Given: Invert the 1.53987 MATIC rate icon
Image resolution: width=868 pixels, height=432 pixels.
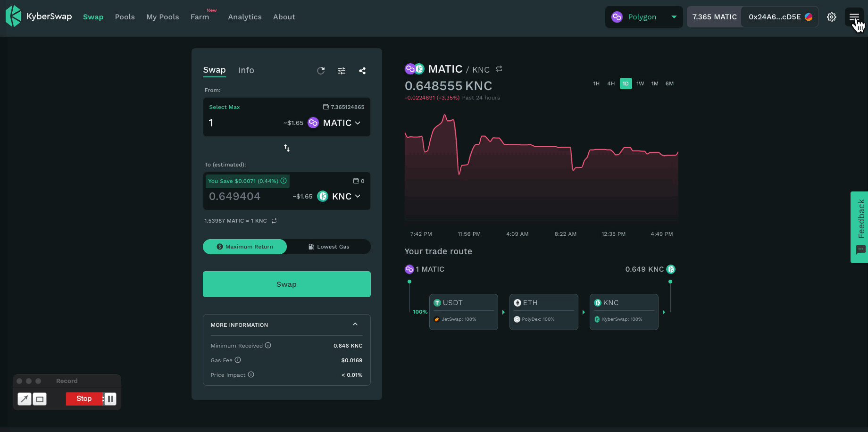Looking at the screenshot, I should (274, 221).
